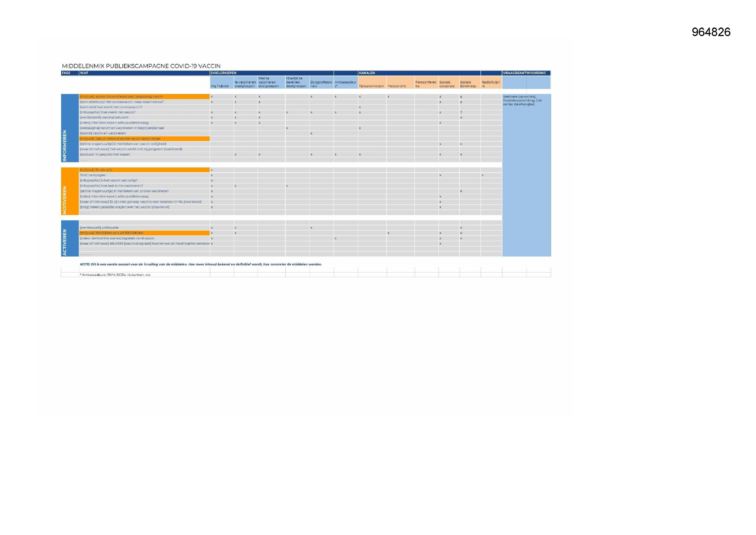Viewport: 756px width, 535px height.
Task: Click the title 'MIDDELENMIX PUBLIEKSCAMPAGNE COVID-19 VACCIN'
Action: (141, 66)
